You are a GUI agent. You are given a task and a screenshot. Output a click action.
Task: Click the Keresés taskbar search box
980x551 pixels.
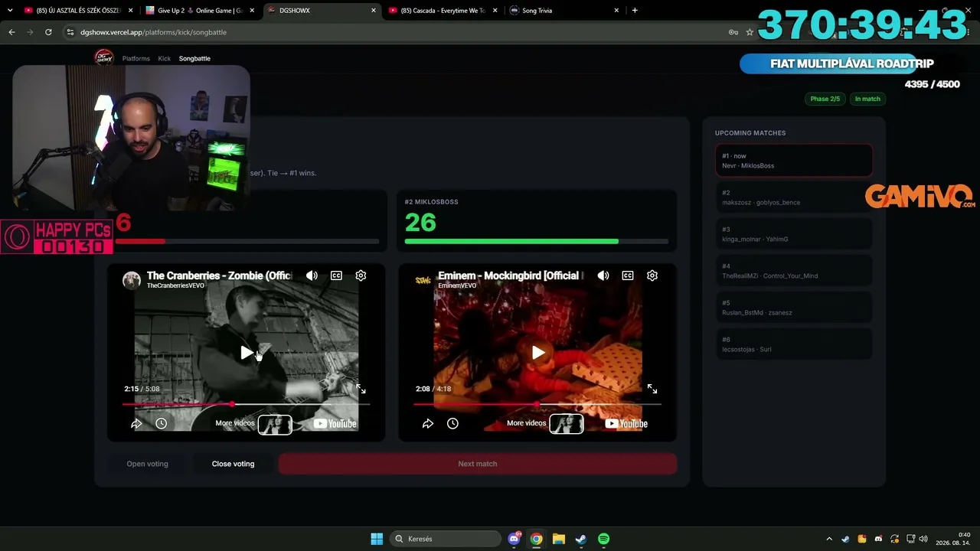(x=444, y=539)
